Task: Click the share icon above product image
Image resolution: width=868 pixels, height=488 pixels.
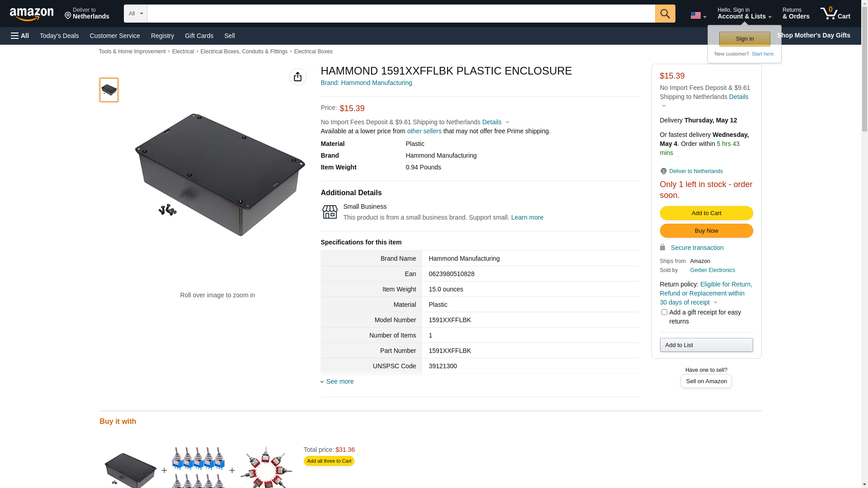Action: [x=297, y=77]
